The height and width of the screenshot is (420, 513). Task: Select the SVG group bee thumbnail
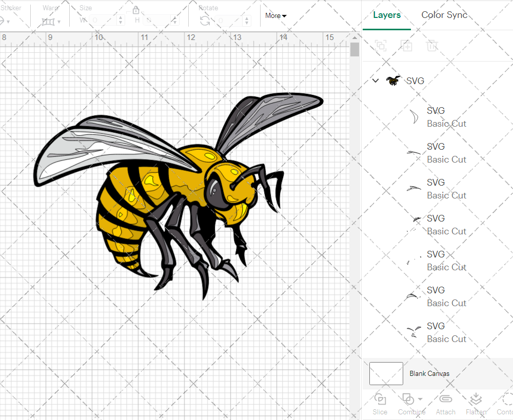393,81
